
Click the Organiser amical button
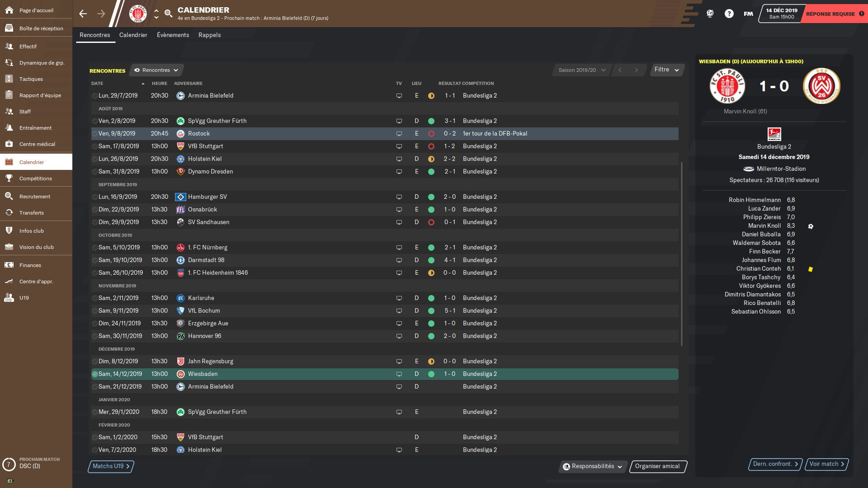coord(657,466)
